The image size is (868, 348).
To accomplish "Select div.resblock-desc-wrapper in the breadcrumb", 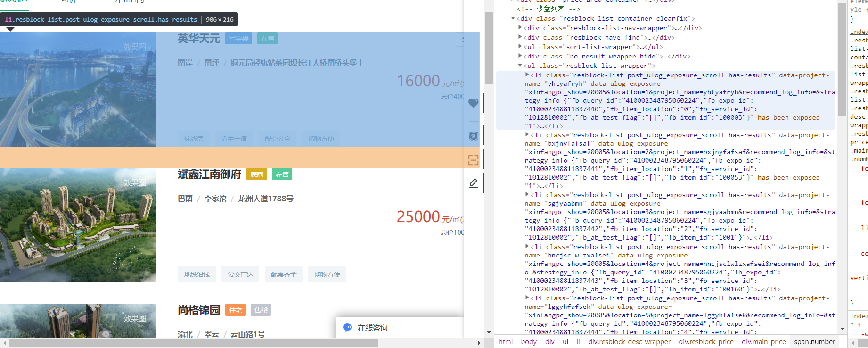I will click(x=629, y=342).
